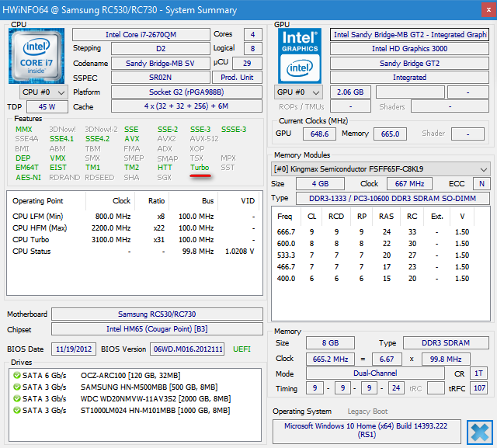This screenshot has height=448, width=497.
Task: Click the µCU value 29
Action: (247, 64)
